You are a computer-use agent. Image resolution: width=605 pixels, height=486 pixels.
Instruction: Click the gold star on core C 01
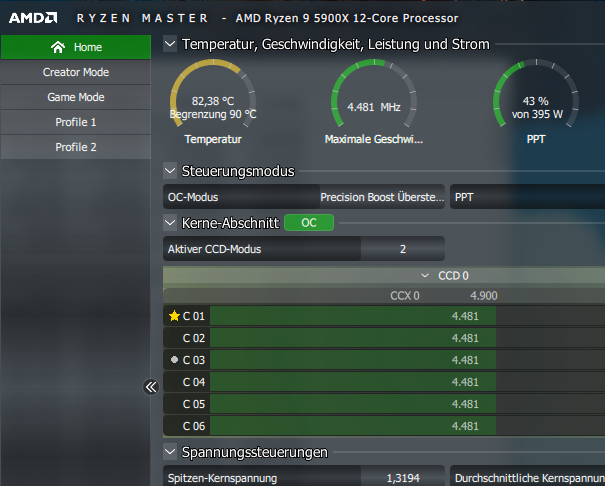tap(174, 316)
